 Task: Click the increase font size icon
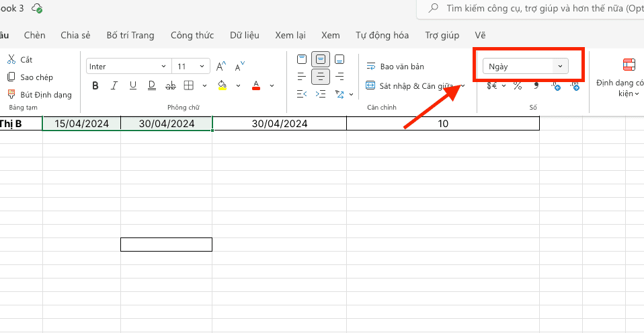[x=221, y=67]
